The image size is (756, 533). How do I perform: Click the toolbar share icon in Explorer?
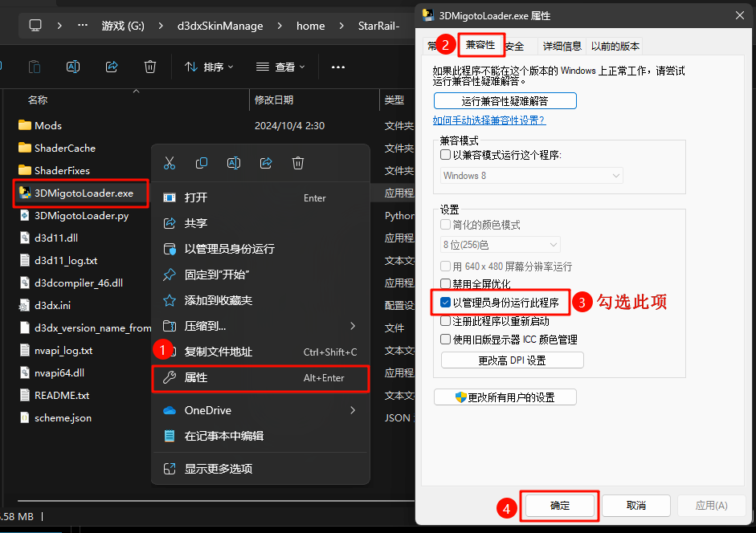[112, 67]
